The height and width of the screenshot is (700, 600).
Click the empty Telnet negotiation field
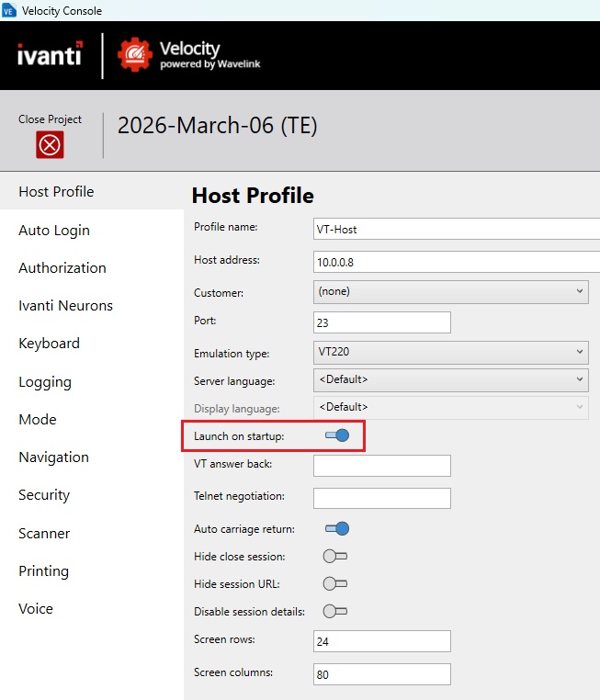point(382,498)
